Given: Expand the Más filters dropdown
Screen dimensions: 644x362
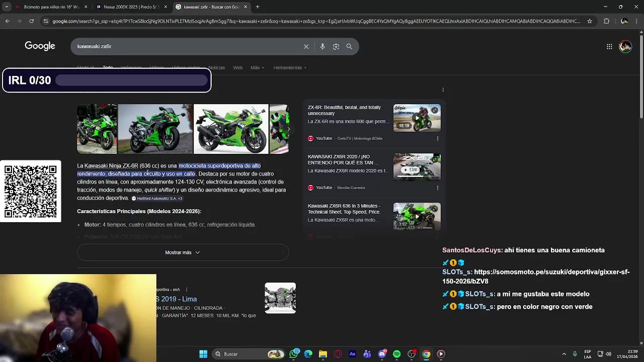Looking at the screenshot, I should (x=257, y=67).
